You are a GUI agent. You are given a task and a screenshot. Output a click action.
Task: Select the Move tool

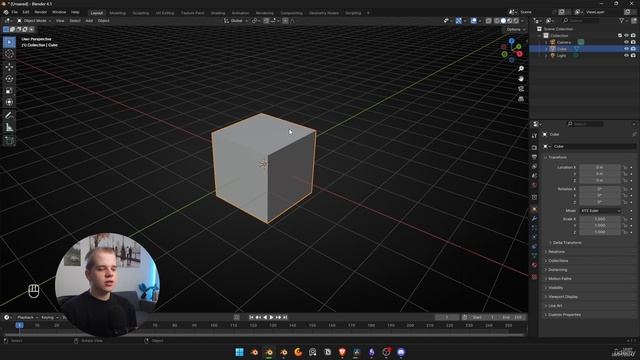click(x=9, y=67)
